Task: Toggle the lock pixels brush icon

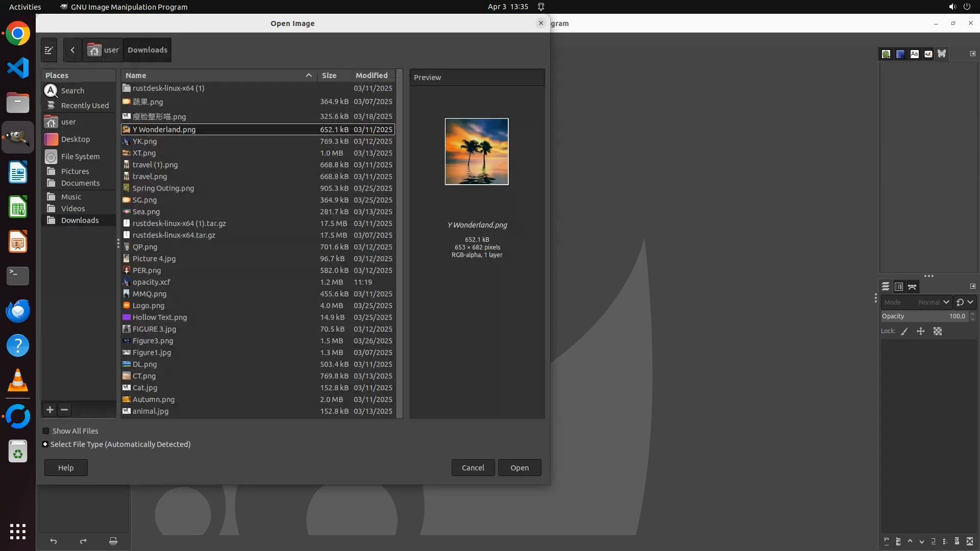Action: pos(904,331)
